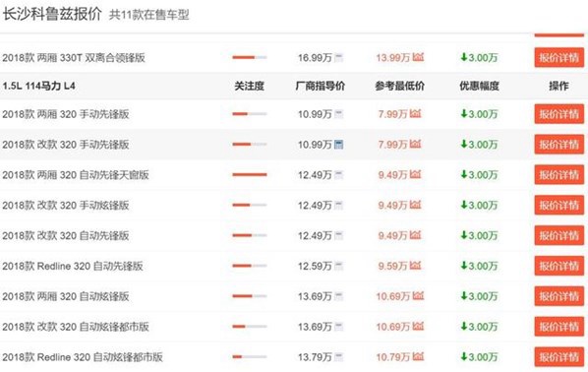This screenshot has width=588, height=372.
Task: Click 报价详情 button for Redline 320 自动先锋版
Action: click(559, 266)
